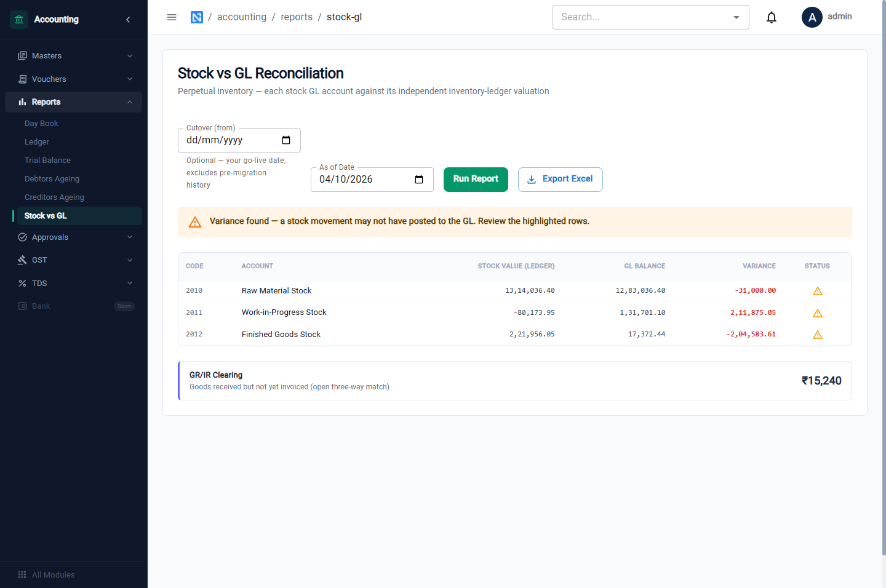Open the Search dropdown arrow

(736, 17)
